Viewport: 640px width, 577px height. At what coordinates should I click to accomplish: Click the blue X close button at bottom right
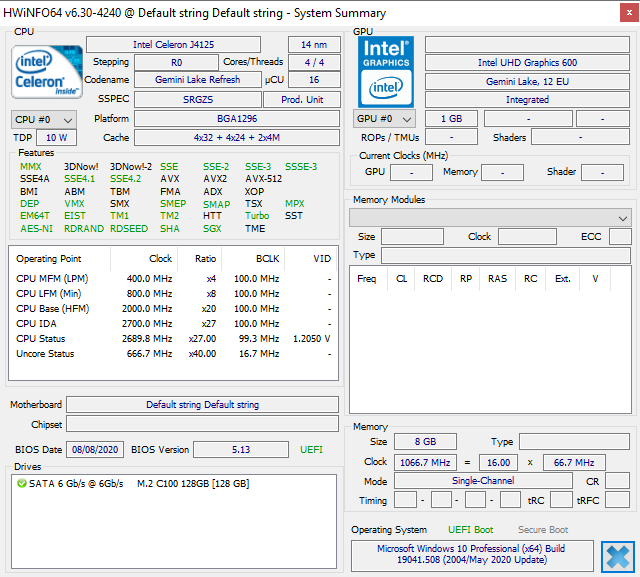pos(618,557)
